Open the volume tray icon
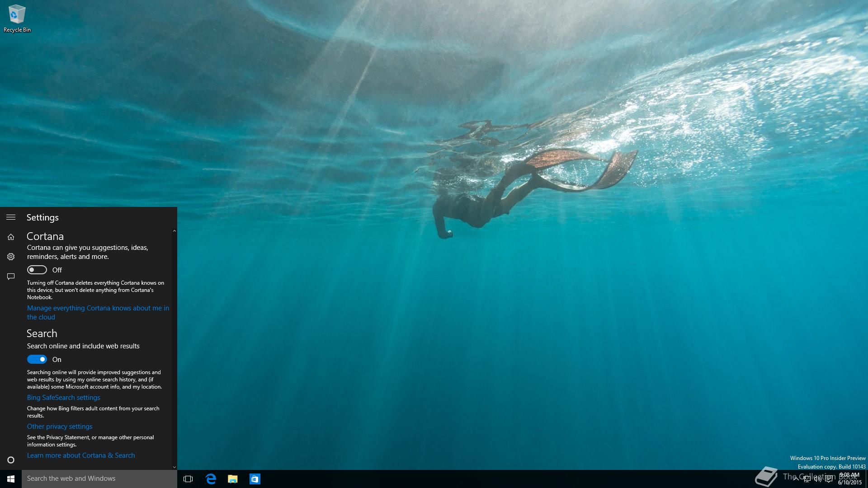 pyautogui.click(x=817, y=479)
